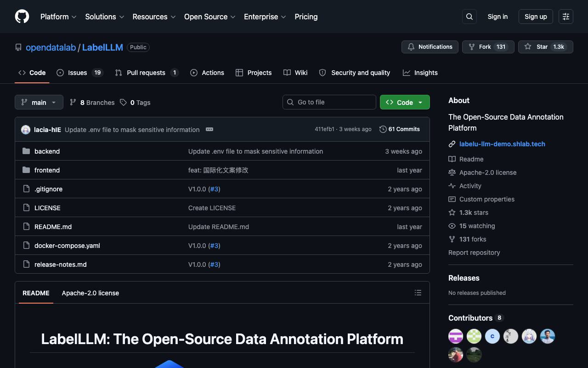Click the Sign in link

point(498,17)
